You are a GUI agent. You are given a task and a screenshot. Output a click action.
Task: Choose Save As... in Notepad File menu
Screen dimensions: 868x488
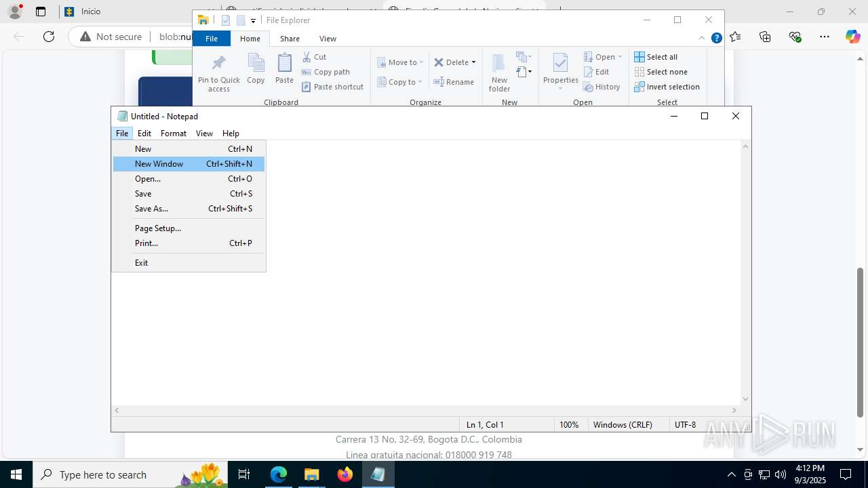(x=189, y=209)
